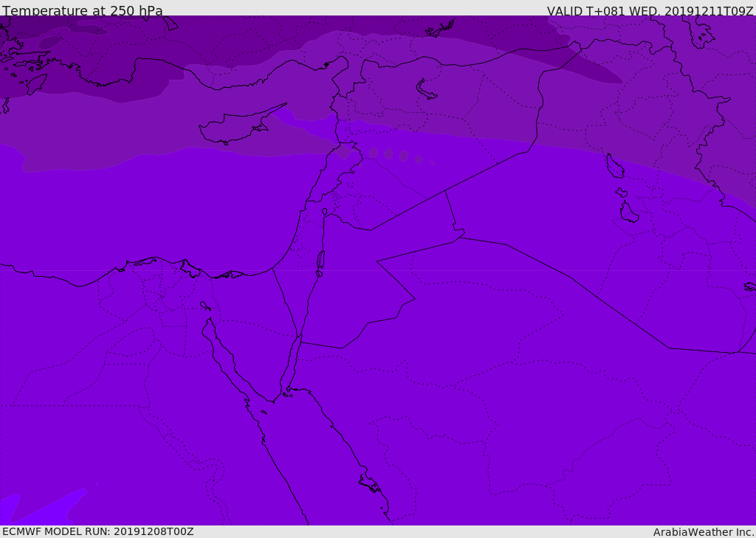The image size is (756, 538).
Task: Click the VALID T+081 timestamp text
Action: point(650,11)
